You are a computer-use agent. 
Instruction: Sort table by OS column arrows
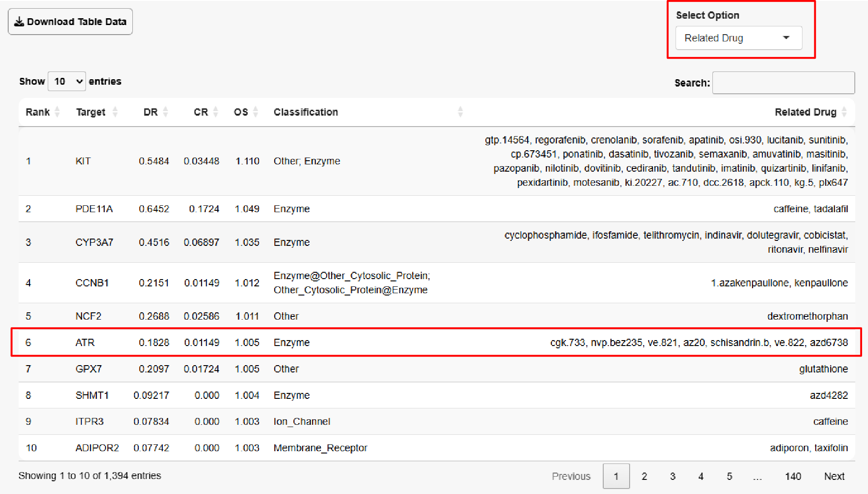[256, 112]
